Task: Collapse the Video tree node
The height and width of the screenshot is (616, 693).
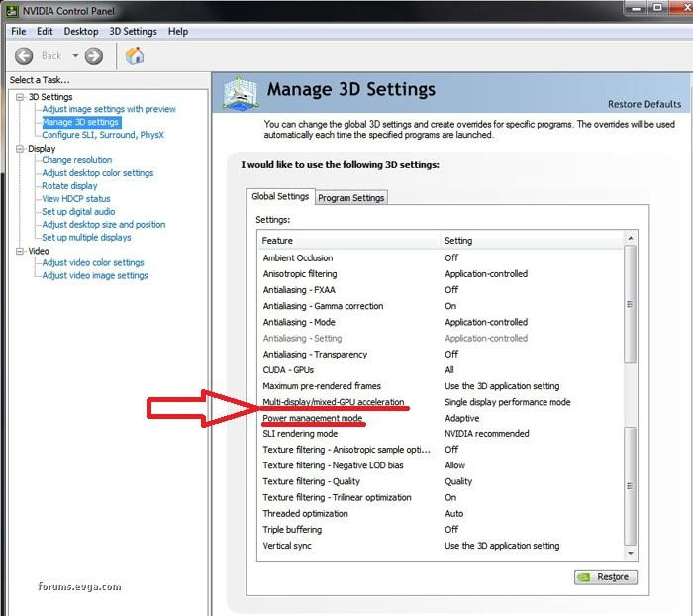Action: click(x=20, y=251)
